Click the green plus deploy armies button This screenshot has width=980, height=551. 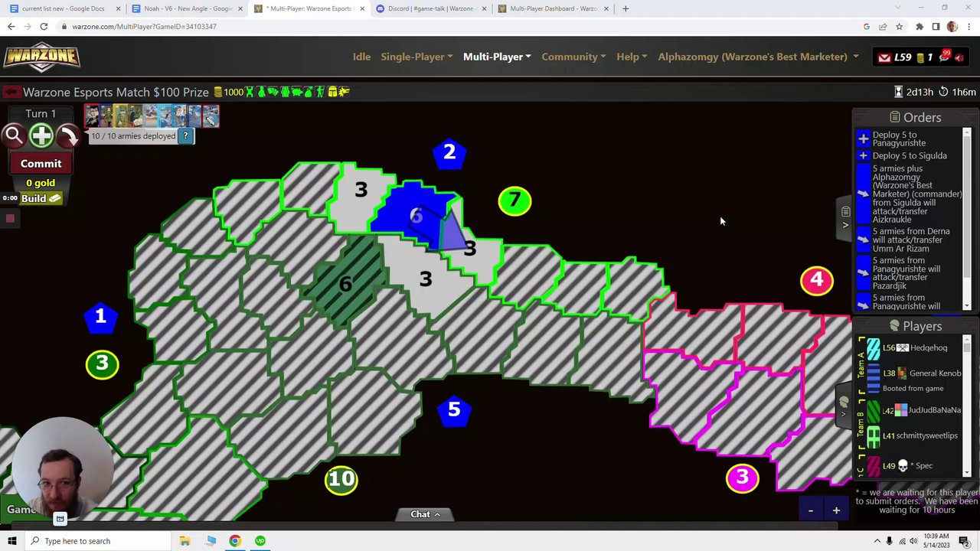41,136
